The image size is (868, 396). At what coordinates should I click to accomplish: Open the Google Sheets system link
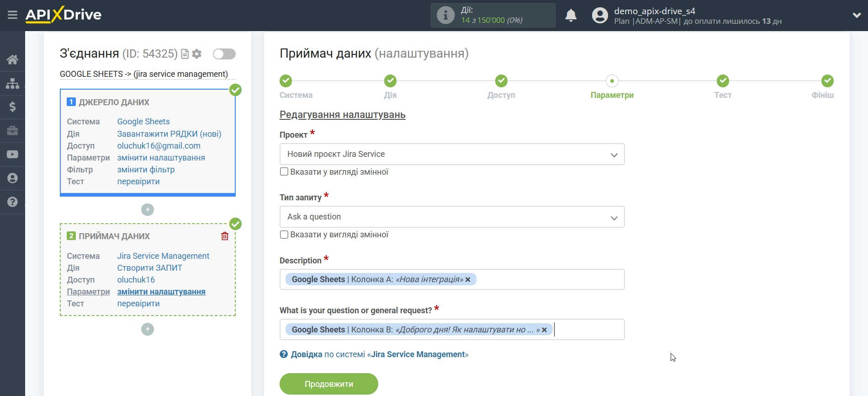pyautogui.click(x=143, y=122)
